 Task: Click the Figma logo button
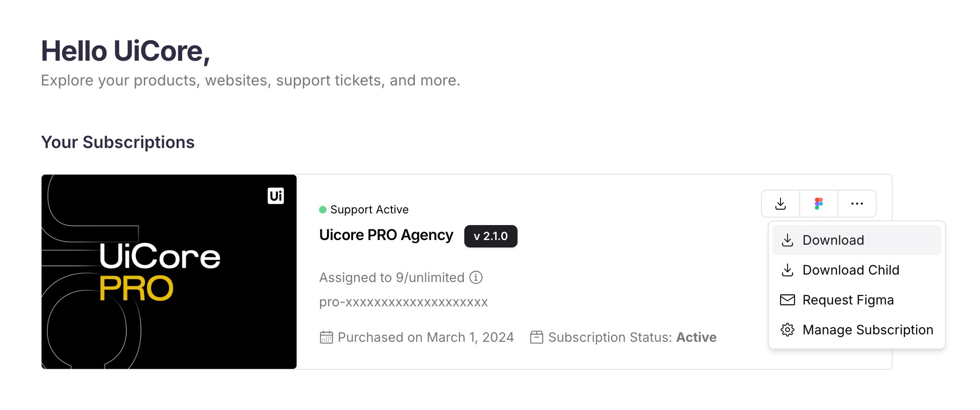pyautogui.click(x=819, y=204)
